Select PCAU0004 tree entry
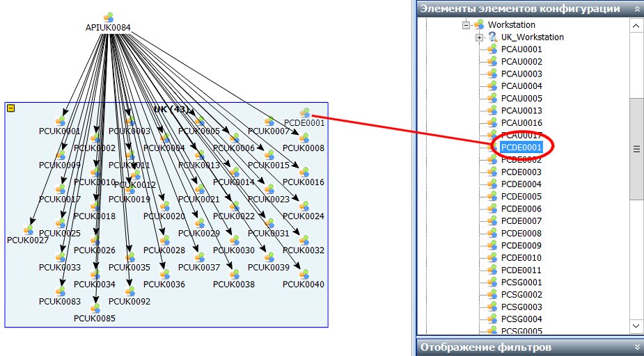Viewport: 644px width, 356px height. click(x=521, y=86)
